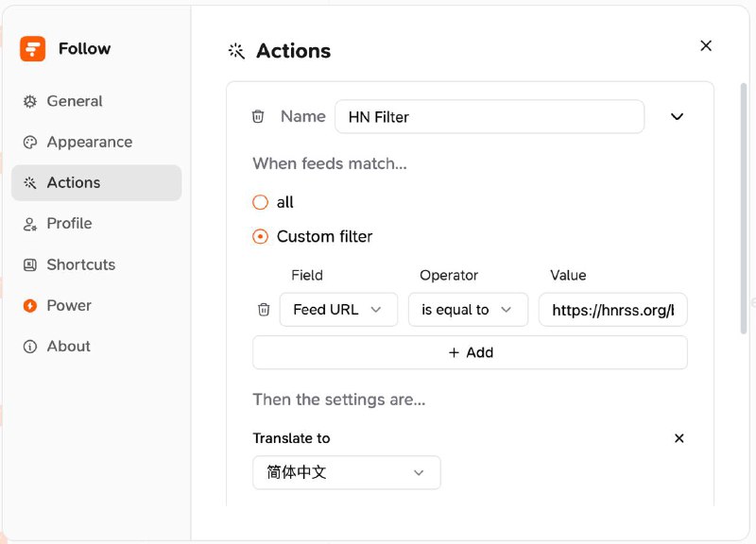Open the 'is equal to' operator dropdown

coord(468,310)
